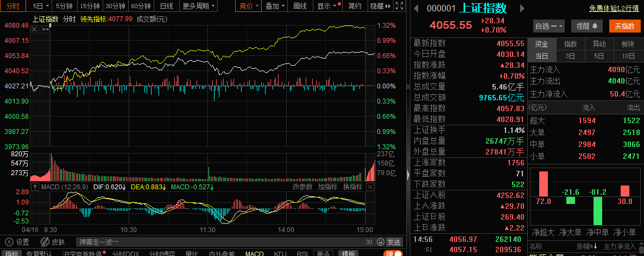
Task: Switch to 15分钟 period
Action: coord(90,6)
